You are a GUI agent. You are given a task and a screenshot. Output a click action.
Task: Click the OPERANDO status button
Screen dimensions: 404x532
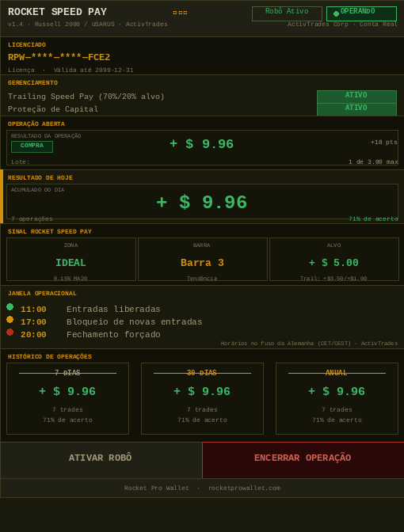[x=361, y=13]
